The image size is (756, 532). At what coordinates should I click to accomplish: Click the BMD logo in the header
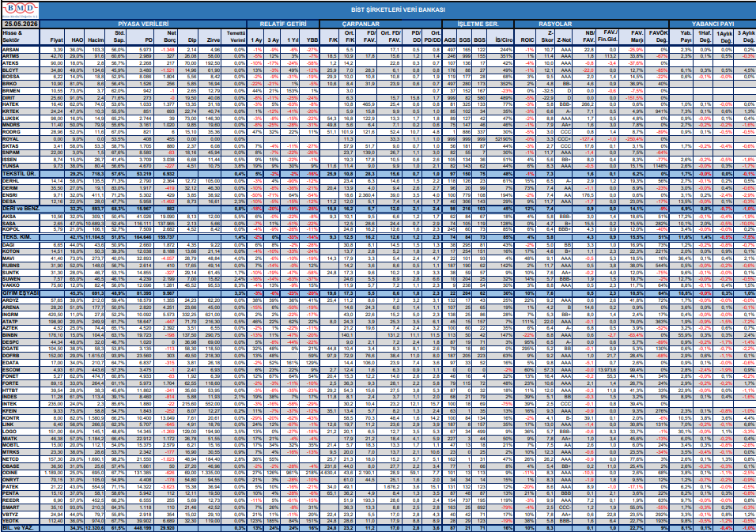[x=20, y=9]
